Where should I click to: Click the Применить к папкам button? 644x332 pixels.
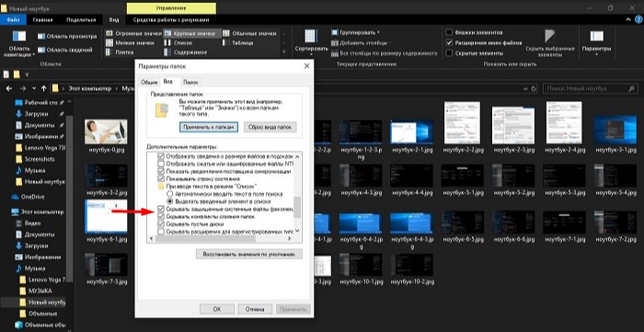click(x=209, y=127)
